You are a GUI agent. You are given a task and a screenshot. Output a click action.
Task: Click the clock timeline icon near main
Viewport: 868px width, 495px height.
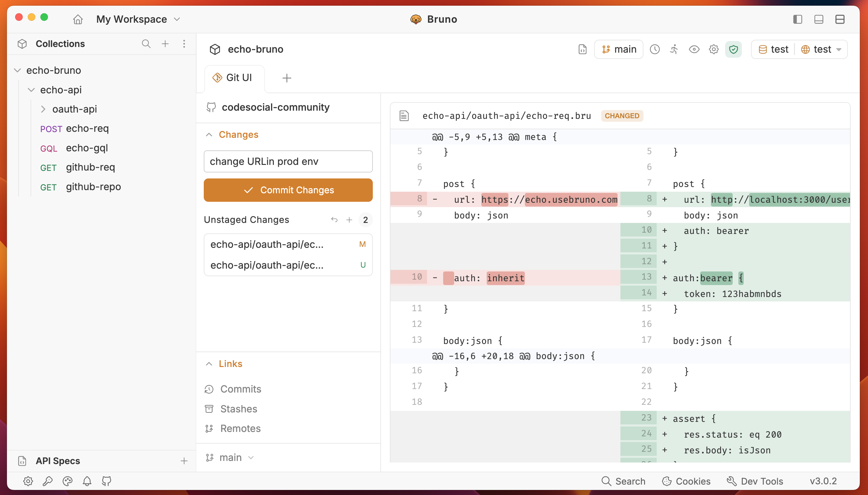coord(654,49)
